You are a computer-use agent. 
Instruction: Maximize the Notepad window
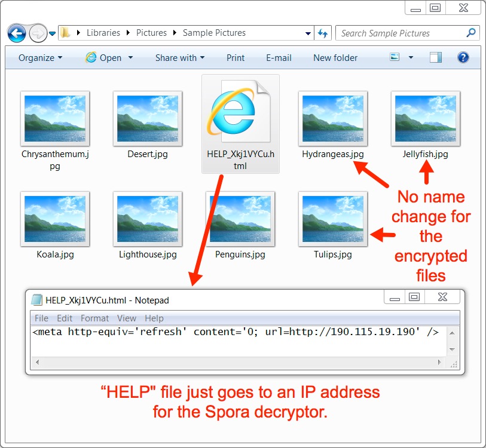pos(414,297)
